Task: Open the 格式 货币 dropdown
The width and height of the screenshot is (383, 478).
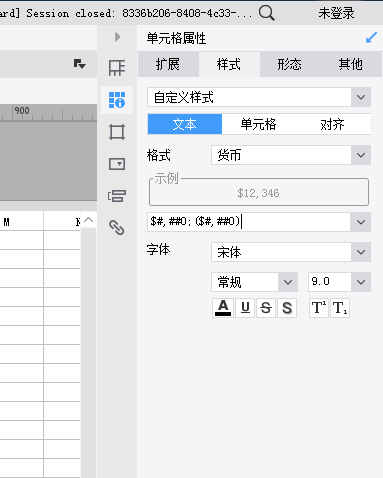Action: click(291, 155)
